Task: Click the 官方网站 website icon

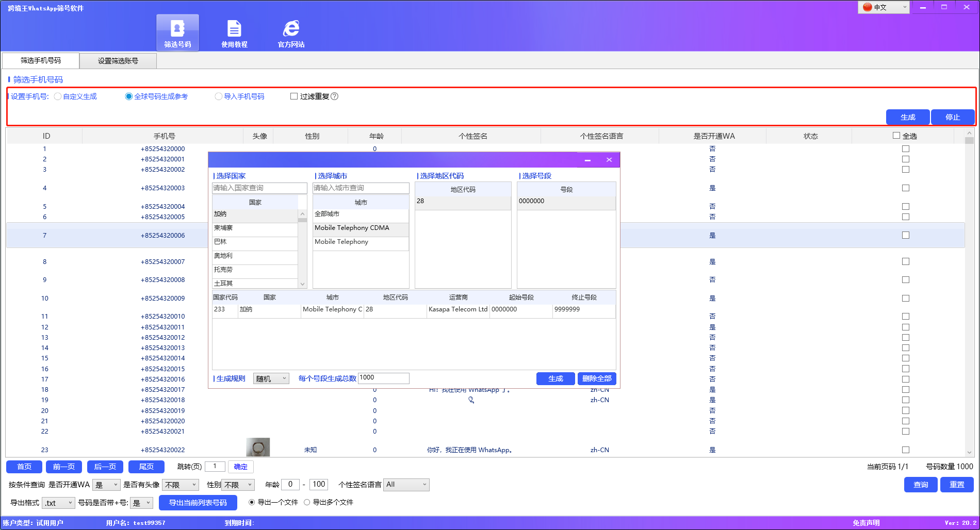Action: 291,32
